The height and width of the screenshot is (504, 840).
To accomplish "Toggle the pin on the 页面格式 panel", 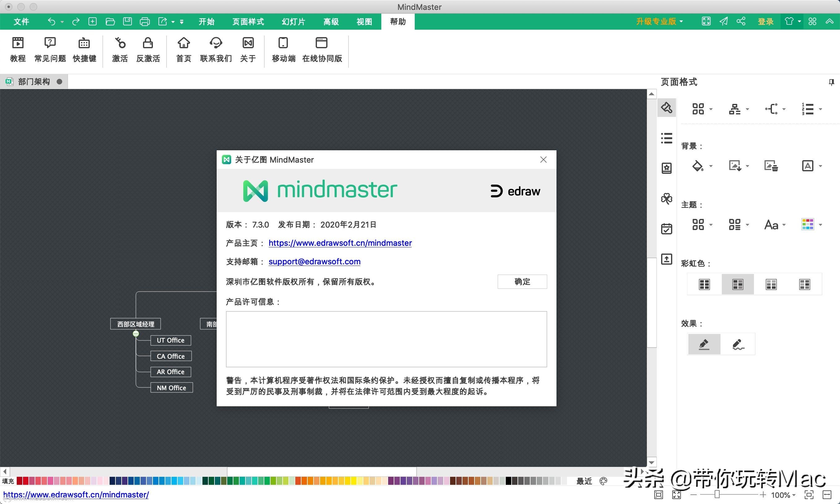I will click(x=832, y=82).
